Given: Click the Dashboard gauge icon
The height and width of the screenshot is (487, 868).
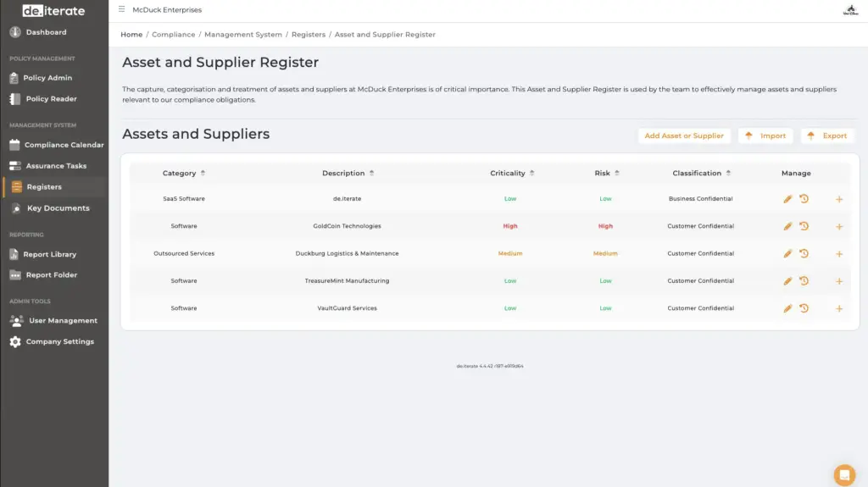Looking at the screenshot, I should coord(15,32).
